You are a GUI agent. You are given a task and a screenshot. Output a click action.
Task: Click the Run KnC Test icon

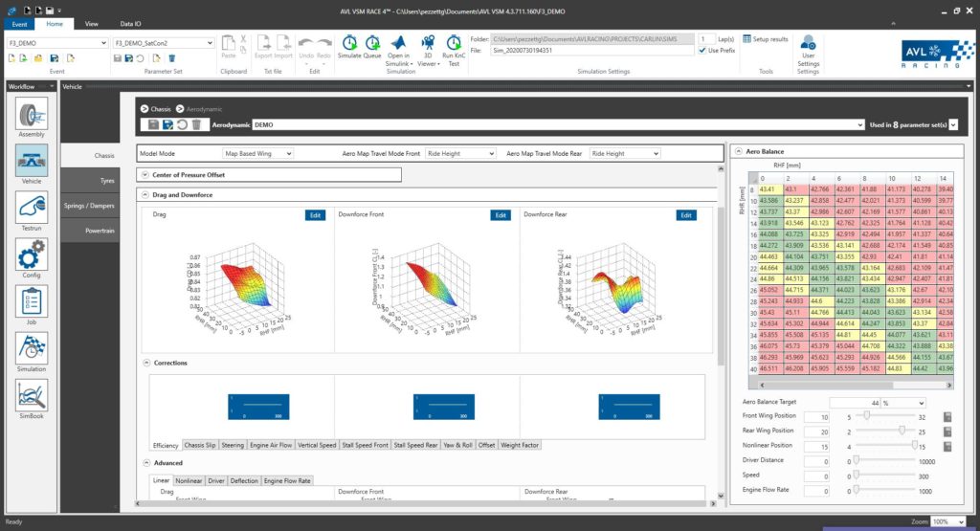(x=454, y=42)
